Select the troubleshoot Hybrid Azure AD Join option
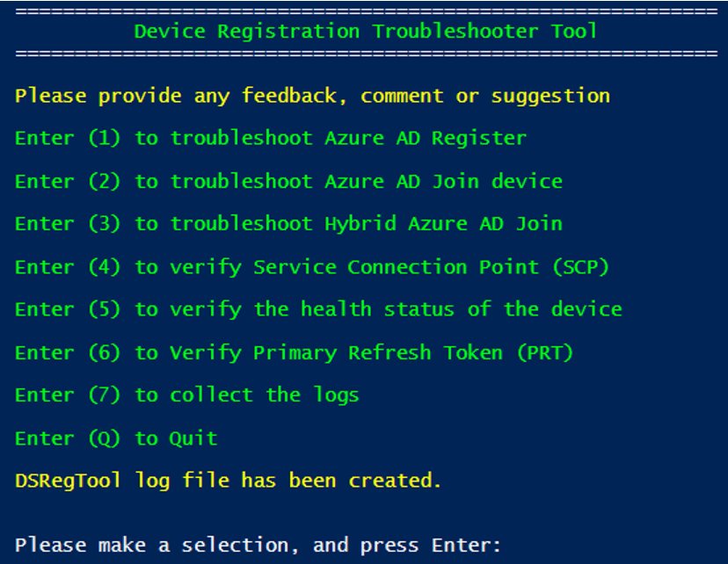Image resolution: width=728 pixels, height=564 pixels. tap(288, 224)
